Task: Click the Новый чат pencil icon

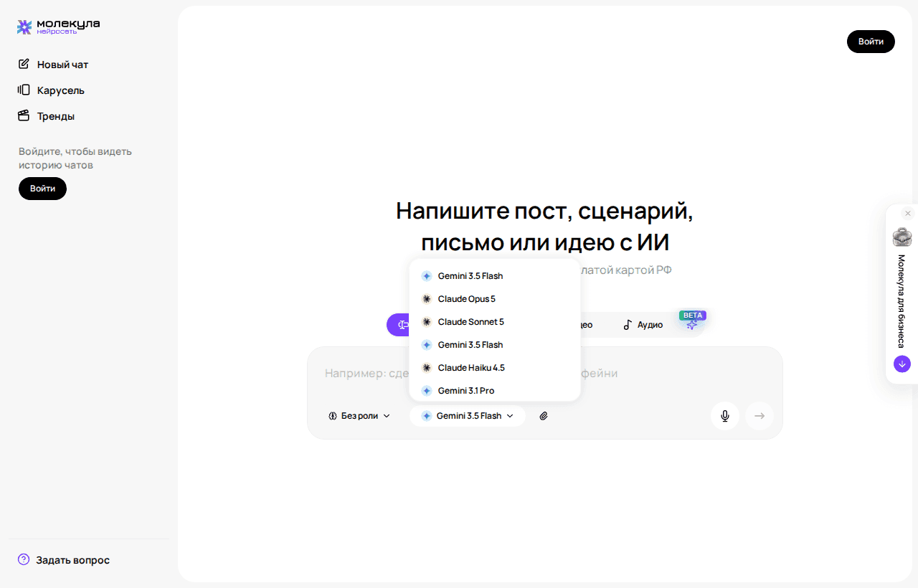Action: [24, 65]
